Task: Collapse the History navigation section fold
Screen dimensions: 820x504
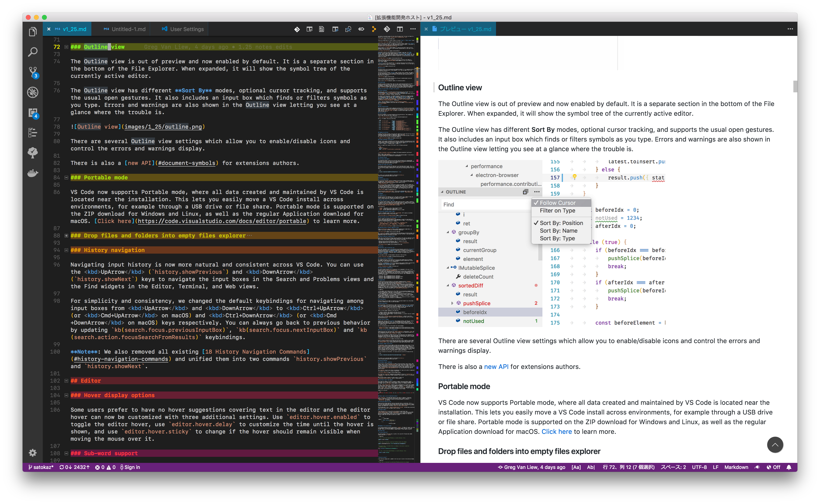Action: [66, 250]
